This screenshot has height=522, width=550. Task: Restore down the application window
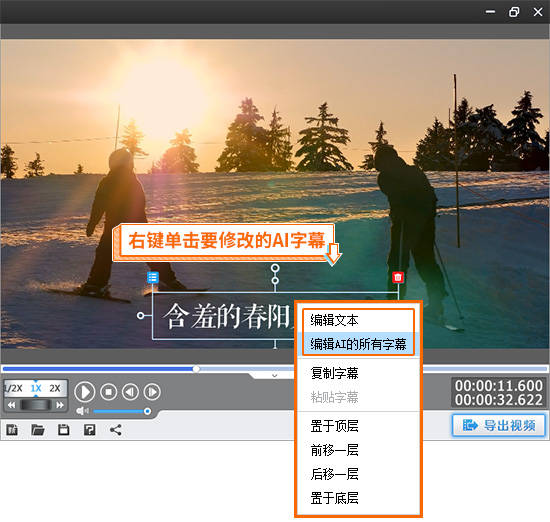coord(514,12)
